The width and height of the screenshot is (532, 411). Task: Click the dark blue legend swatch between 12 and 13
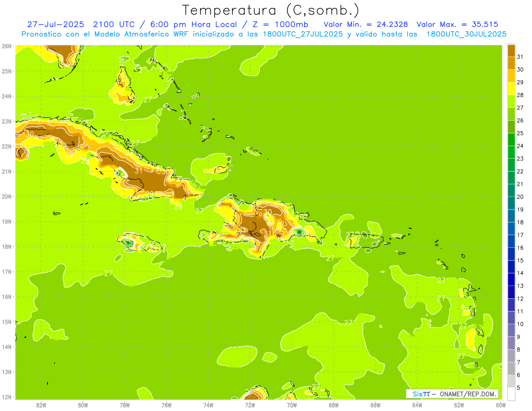click(511, 293)
